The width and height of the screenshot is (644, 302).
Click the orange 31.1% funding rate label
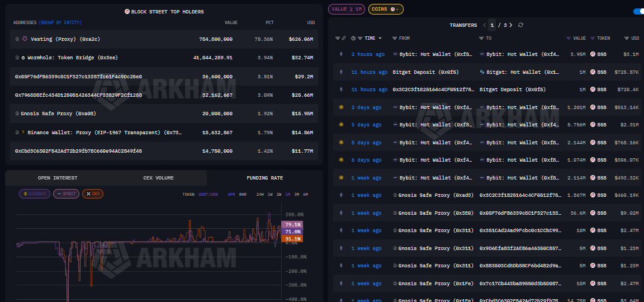click(292, 239)
